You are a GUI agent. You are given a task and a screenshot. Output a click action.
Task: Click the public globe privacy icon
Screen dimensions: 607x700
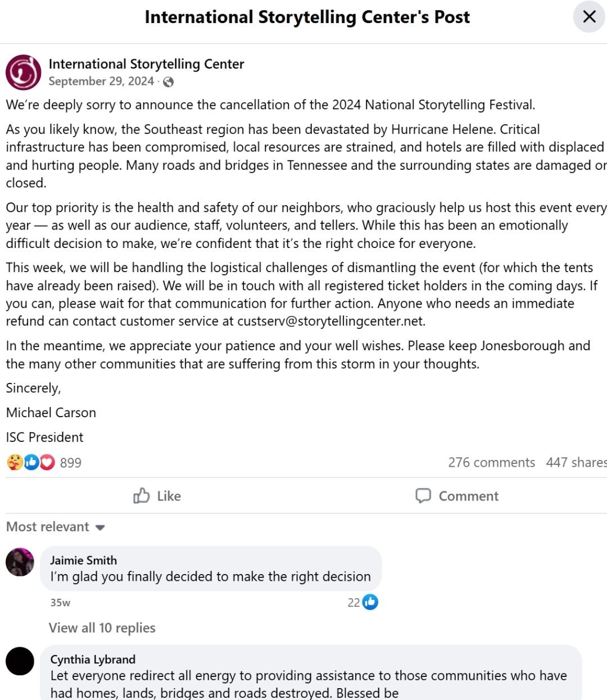pyautogui.click(x=168, y=82)
